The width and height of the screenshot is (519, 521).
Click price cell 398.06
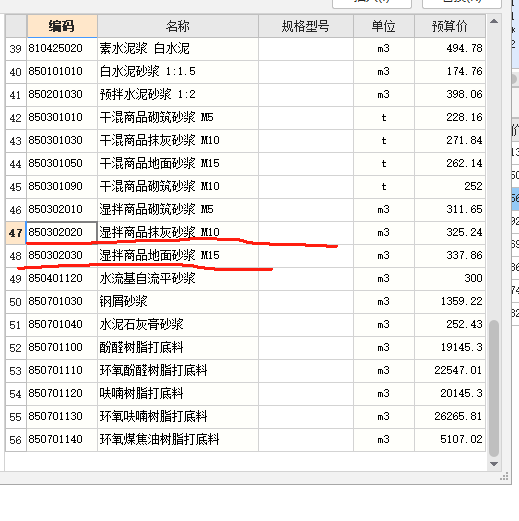click(x=450, y=95)
